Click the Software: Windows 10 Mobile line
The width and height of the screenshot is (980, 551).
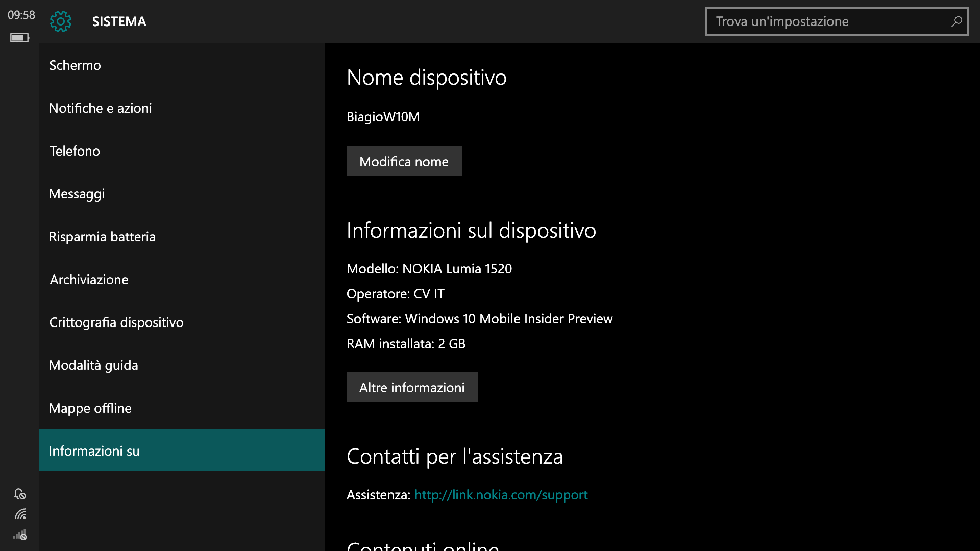pyautogui.click(x=479, y=319)
